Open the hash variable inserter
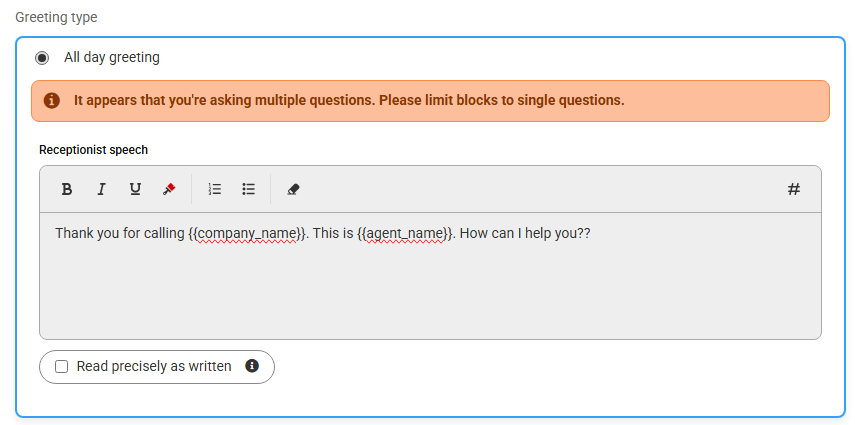This screenshot has height=425, width=855. coord(794,189)
